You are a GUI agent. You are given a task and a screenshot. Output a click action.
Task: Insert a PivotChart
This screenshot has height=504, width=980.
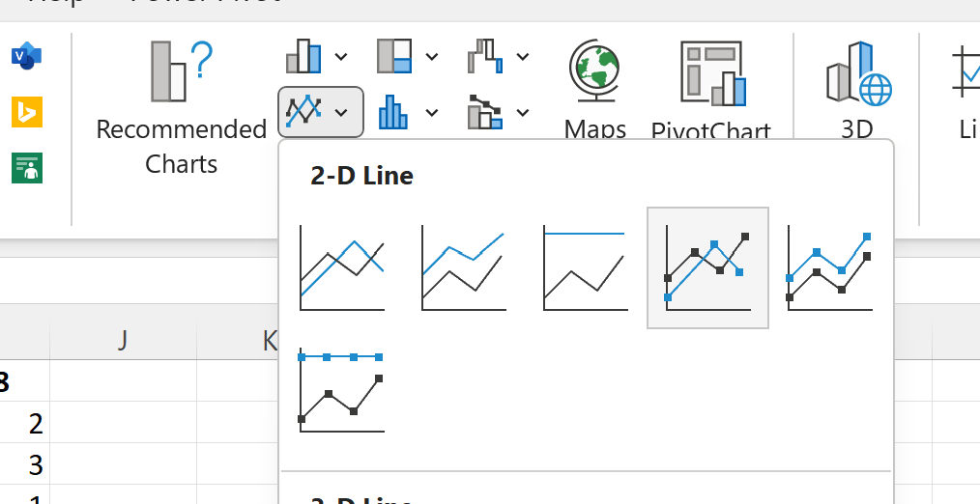710,88
